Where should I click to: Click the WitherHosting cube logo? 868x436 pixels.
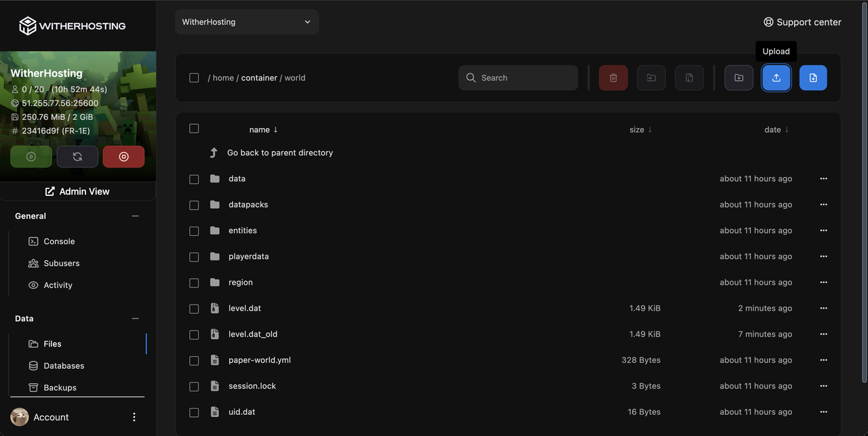pos(27,26)
